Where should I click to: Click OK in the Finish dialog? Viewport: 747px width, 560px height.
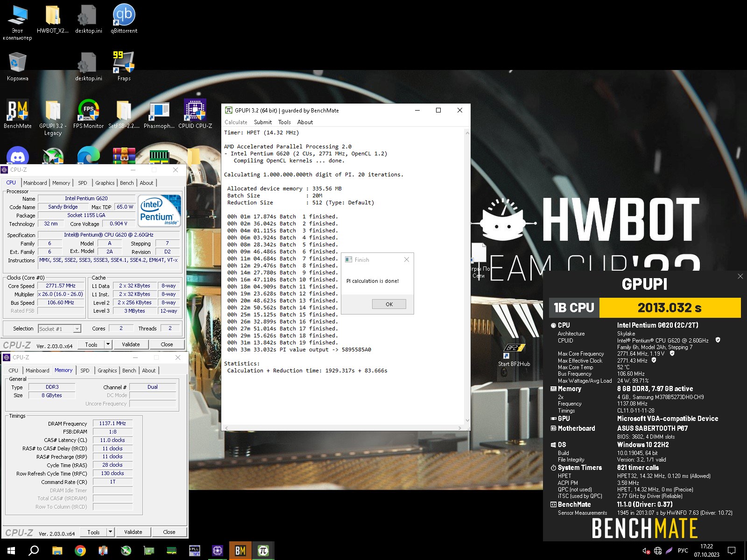[x=389, y=304]
